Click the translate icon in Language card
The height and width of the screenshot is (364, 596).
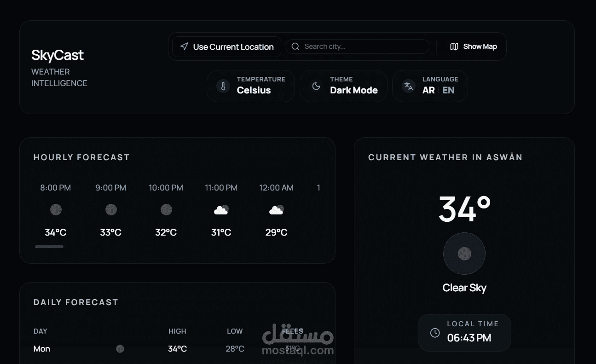[409, 86]
